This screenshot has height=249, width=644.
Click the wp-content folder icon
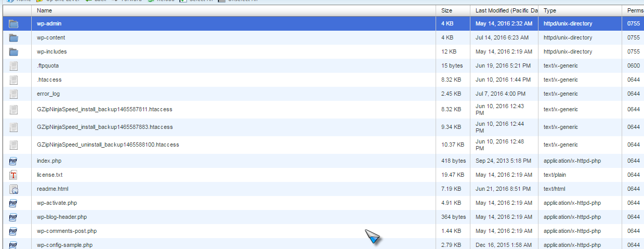14,38
